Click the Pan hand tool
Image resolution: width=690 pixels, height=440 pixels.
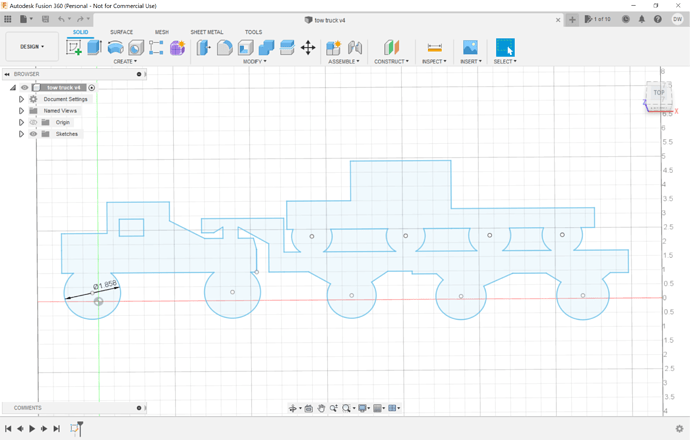(x=321, y=408)
